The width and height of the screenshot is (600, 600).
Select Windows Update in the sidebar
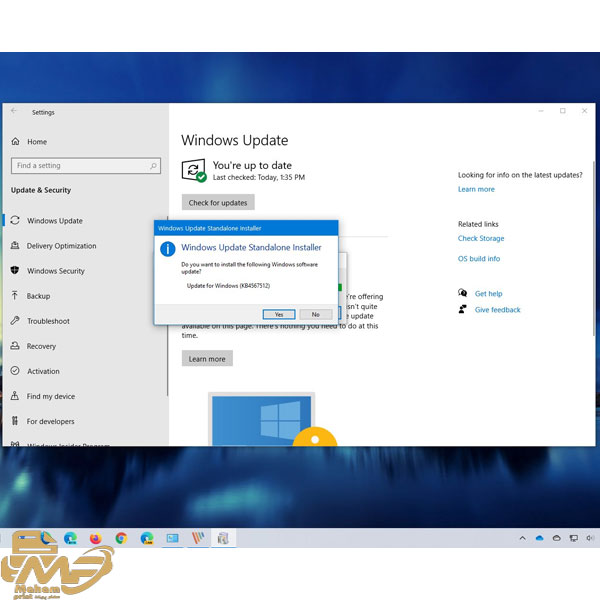tap(55, 221)
